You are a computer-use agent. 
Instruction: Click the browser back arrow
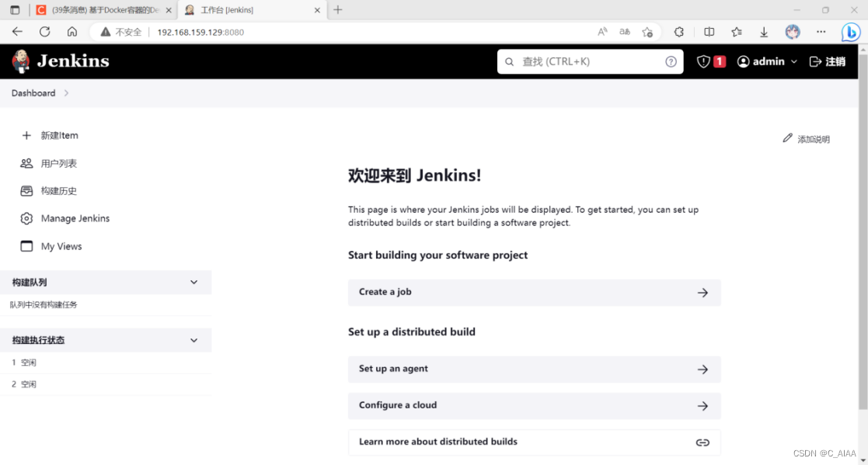click(x=17, y=32)
